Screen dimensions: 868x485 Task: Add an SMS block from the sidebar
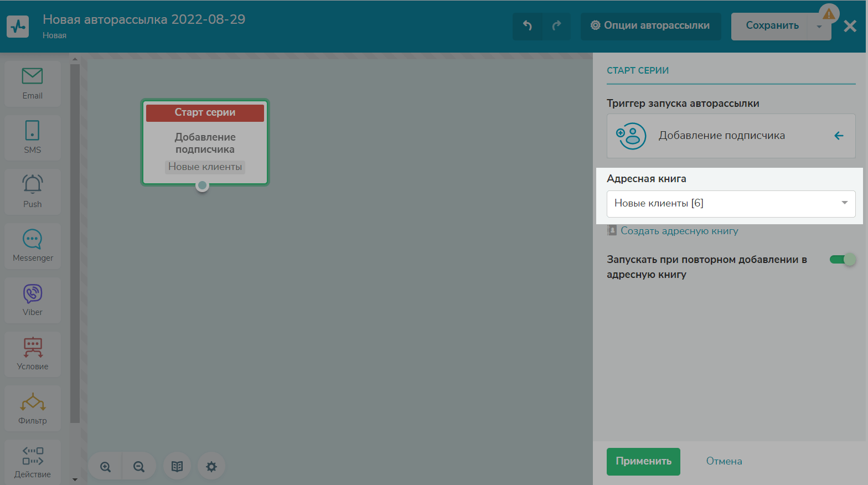pos(33,138)
